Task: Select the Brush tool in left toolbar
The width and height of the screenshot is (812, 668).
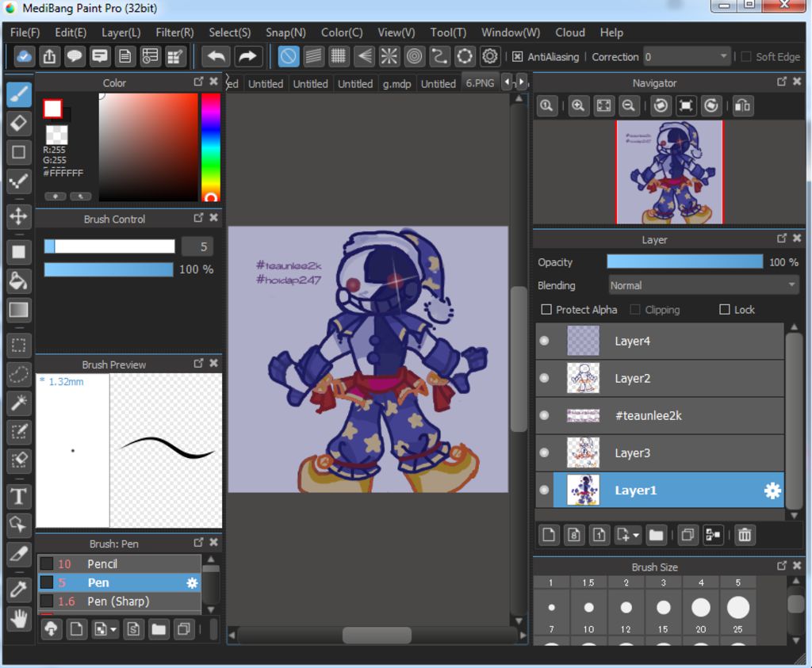Action: 19,94
